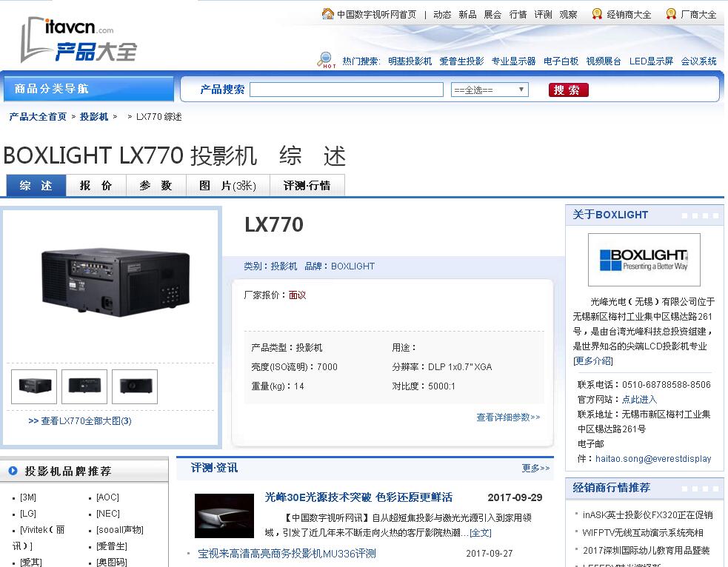Open the 图片(3张) tab
This screenshot has height=567, width=728.
point(228,186)
